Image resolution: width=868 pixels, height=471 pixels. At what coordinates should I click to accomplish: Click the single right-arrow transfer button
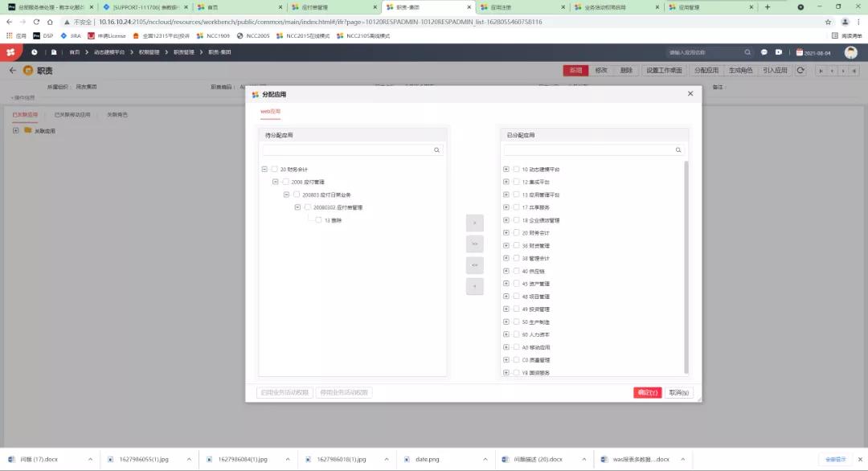coord(475,223)
